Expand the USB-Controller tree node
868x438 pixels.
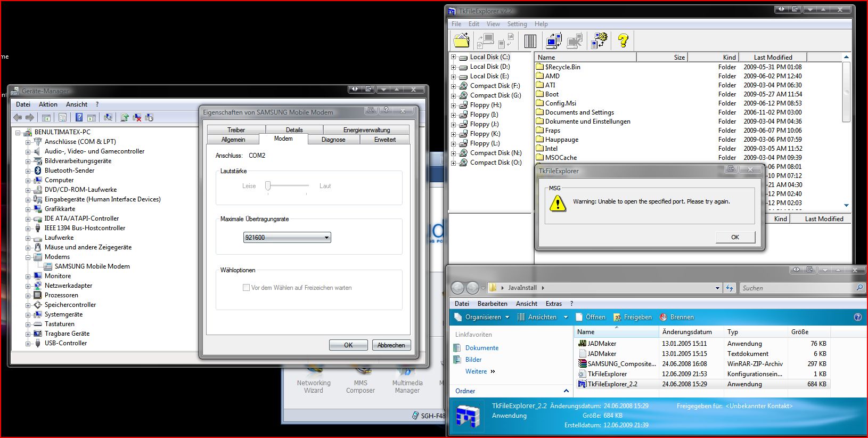(28, 343)
